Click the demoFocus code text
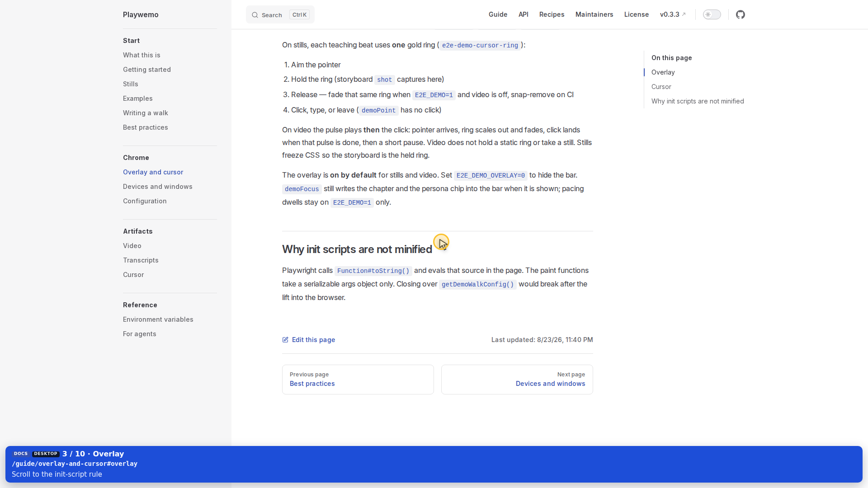The image size is (868, 488). [302, 189]
